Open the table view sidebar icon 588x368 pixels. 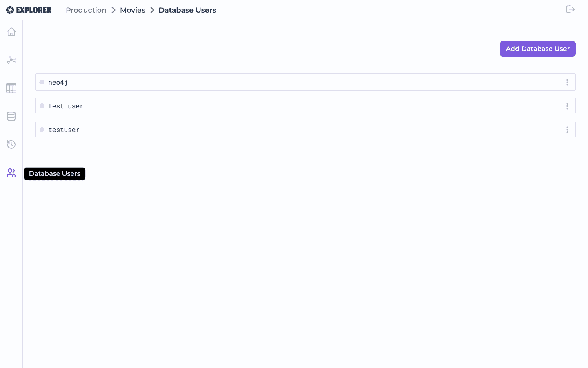[x=11, y=88]
